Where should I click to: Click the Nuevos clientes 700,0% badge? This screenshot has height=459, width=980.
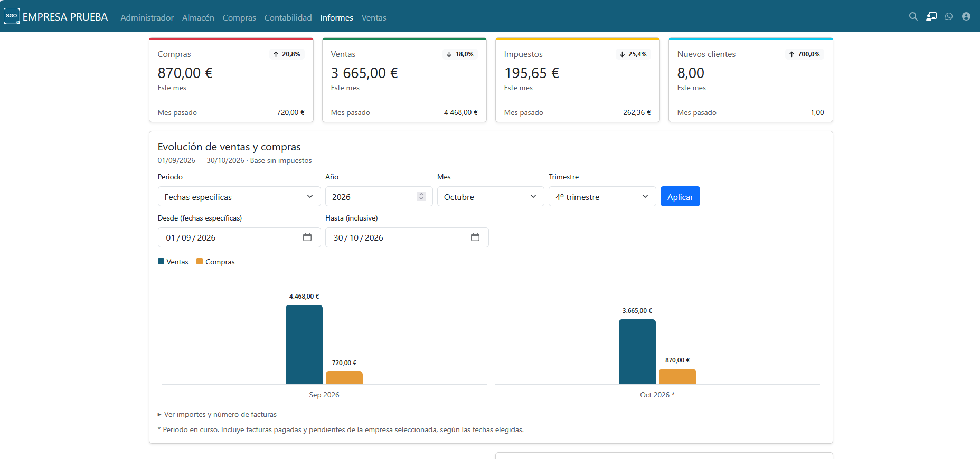pyautogui.click(x=804, y=54)
